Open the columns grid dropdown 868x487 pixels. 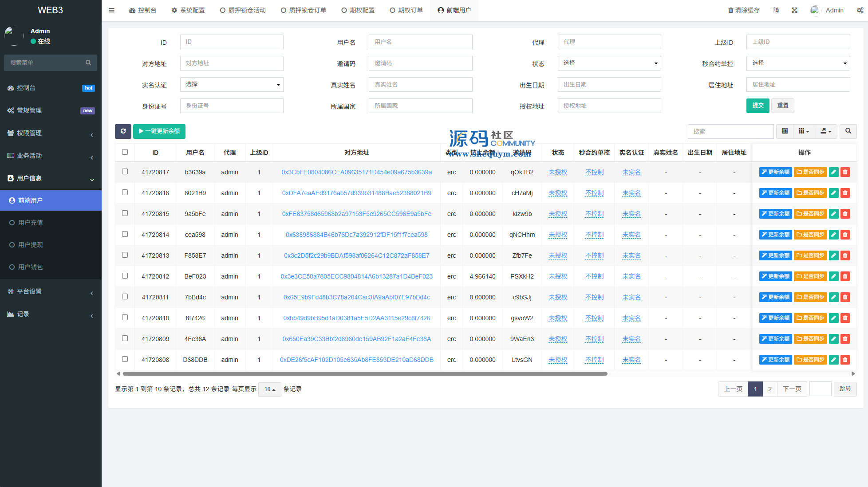804,131
